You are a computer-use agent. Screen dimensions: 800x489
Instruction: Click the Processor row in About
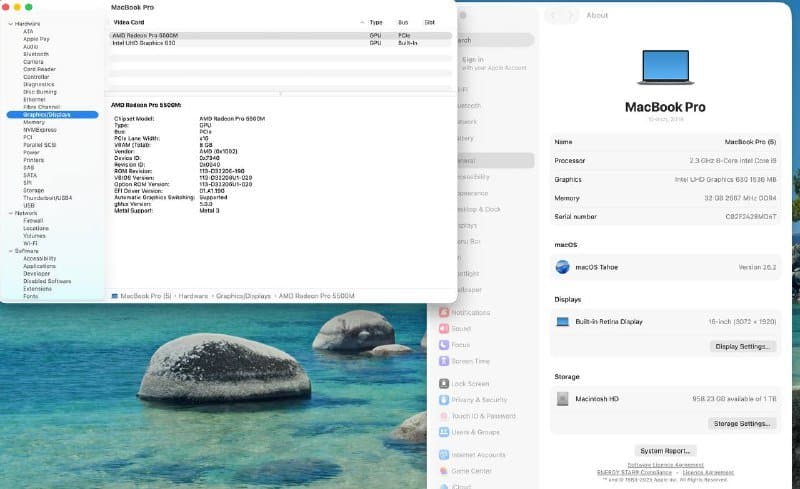[x=665, y=161]
